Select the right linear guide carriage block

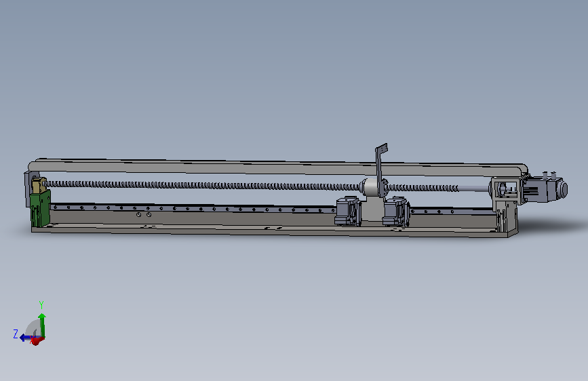395,212
